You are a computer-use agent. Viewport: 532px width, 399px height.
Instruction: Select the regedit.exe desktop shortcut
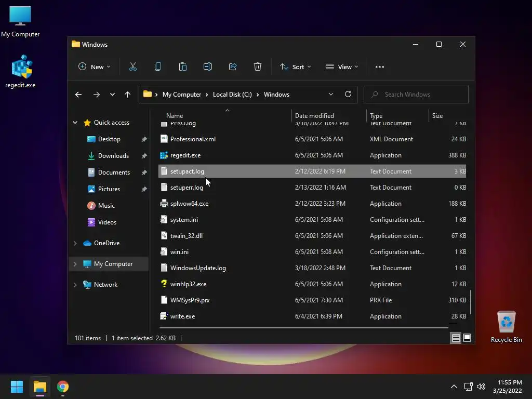tap(20, 71)
